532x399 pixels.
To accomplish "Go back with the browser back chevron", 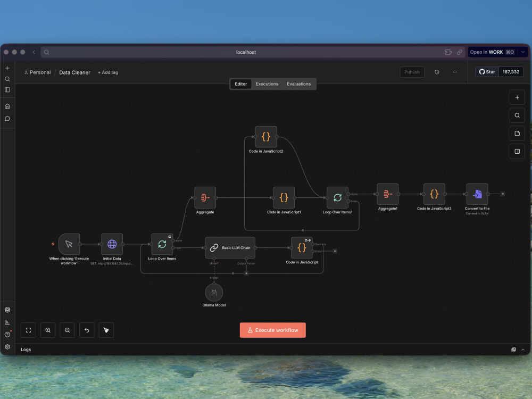I will click(x=34, y=52).
